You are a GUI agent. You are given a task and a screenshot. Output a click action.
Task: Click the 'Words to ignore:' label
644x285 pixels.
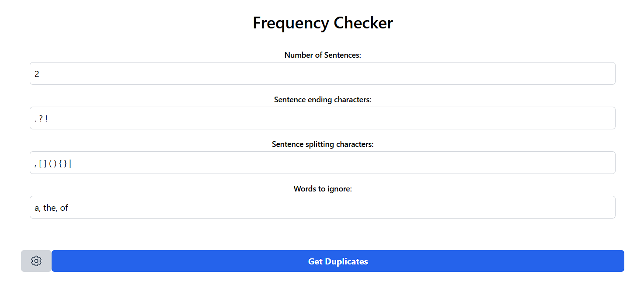tap(323, 189)
